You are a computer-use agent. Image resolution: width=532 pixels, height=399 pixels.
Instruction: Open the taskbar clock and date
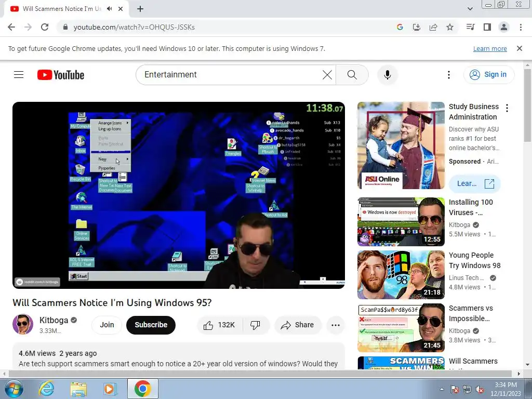[506, 389]
